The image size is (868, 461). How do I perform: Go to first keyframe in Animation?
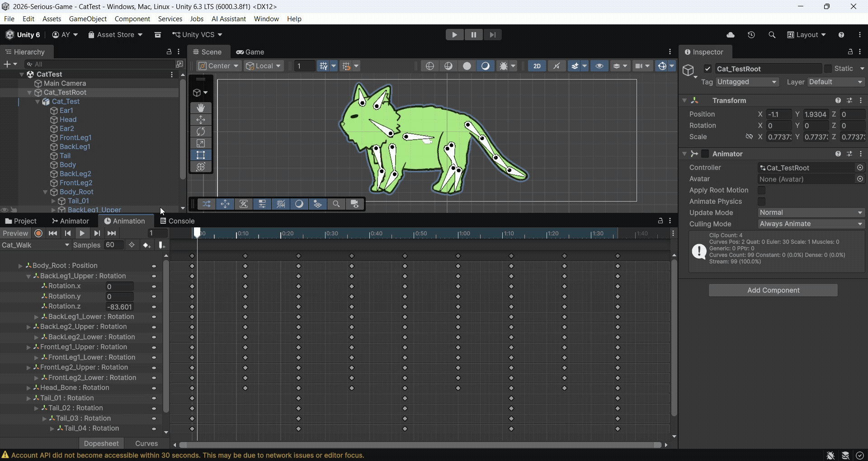coord(53,234)
